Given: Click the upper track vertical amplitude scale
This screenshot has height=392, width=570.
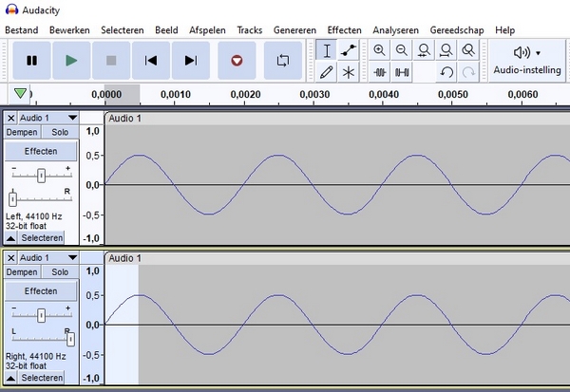Looking at the screenshot, I should [92, 184].
